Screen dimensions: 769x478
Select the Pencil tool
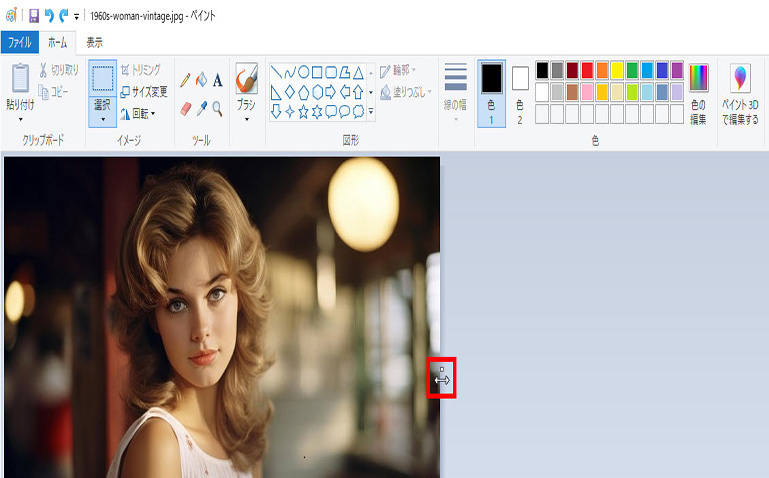pyautogui.click(x=185, y=79)
